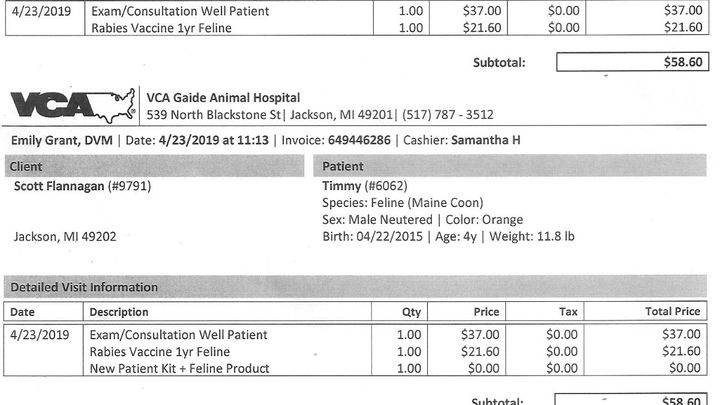This screenshot has width=720, height=405.
Task: Select the New Patient Kit + Feline Product row
Action: [x=355, y=368]
